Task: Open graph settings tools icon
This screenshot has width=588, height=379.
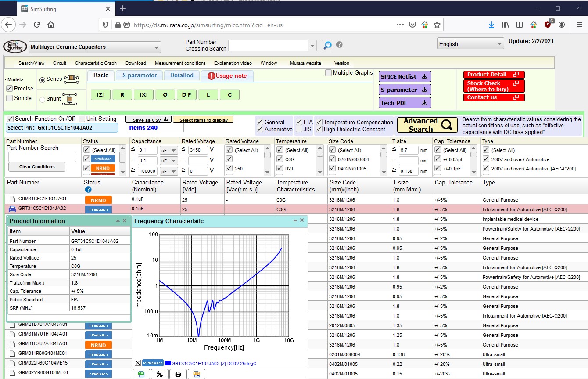Action: point(160,374)
